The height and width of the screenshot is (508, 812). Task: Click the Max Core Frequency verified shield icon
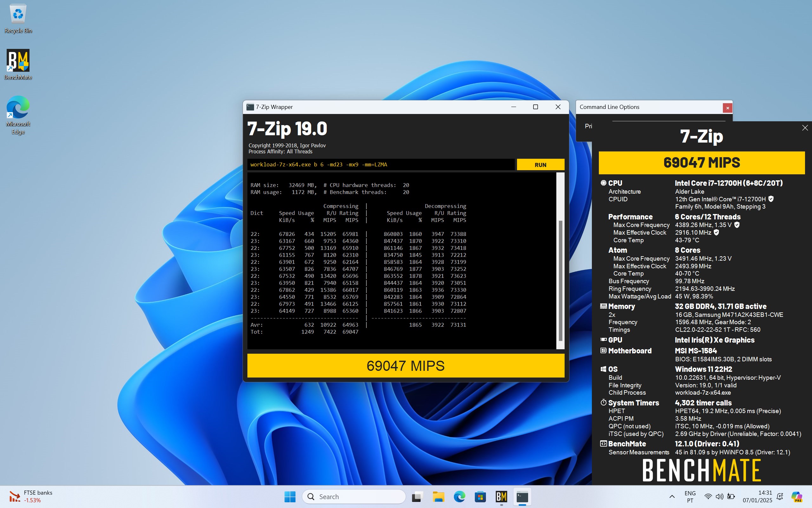point(737,225)
